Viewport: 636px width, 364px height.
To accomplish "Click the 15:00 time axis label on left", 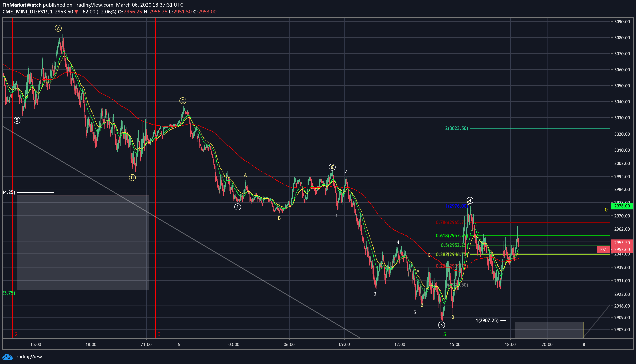I will 36,345.
